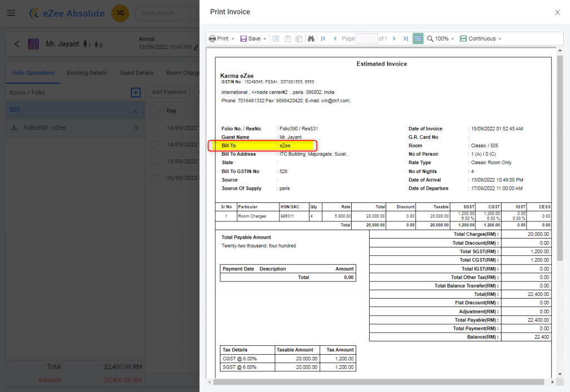Click the Add Payment button

tap(169, 92)
